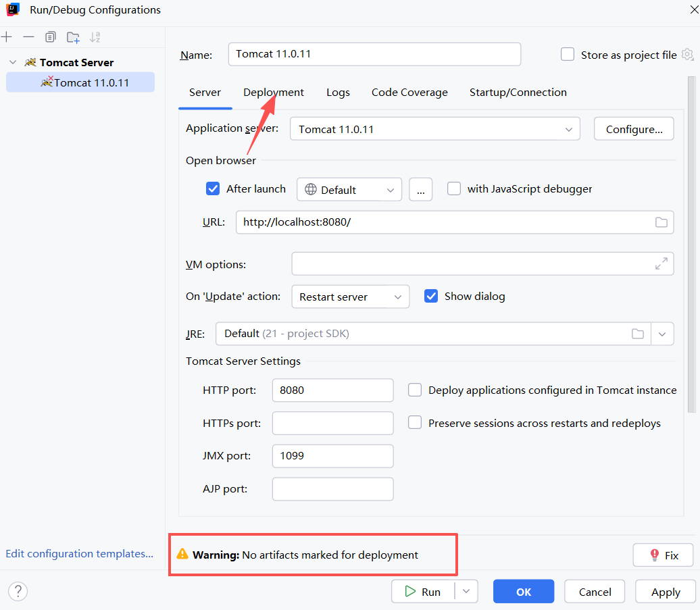The image size is (700, 610).
Task: Expand the JRE dropdown arrow
Action: (662, 334)
